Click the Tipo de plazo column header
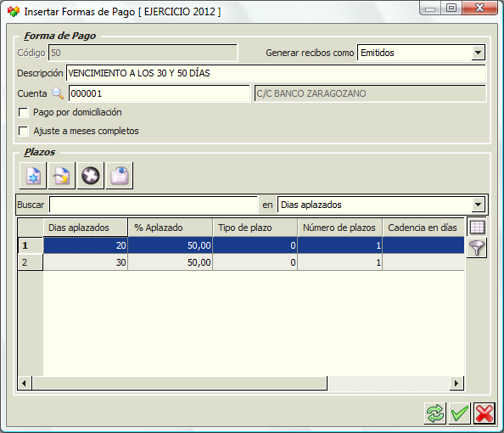 255,228
